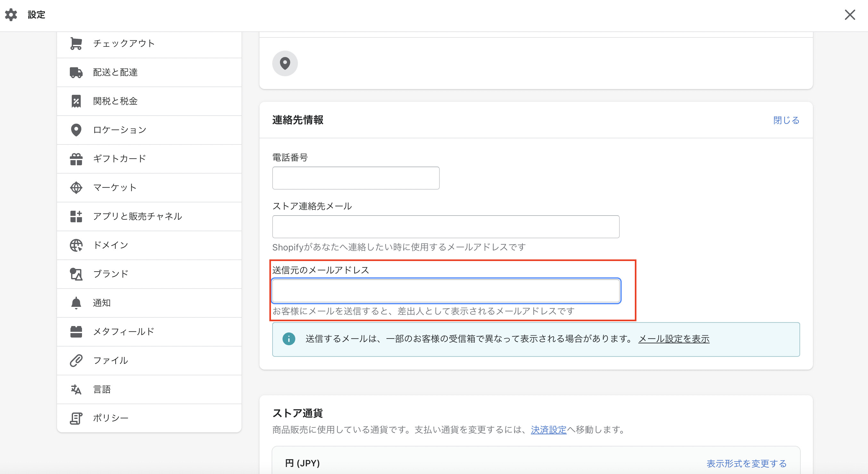Screen dimensions: 868x474
Task: Collapse contact info with 閉じる
Action: 786,120
